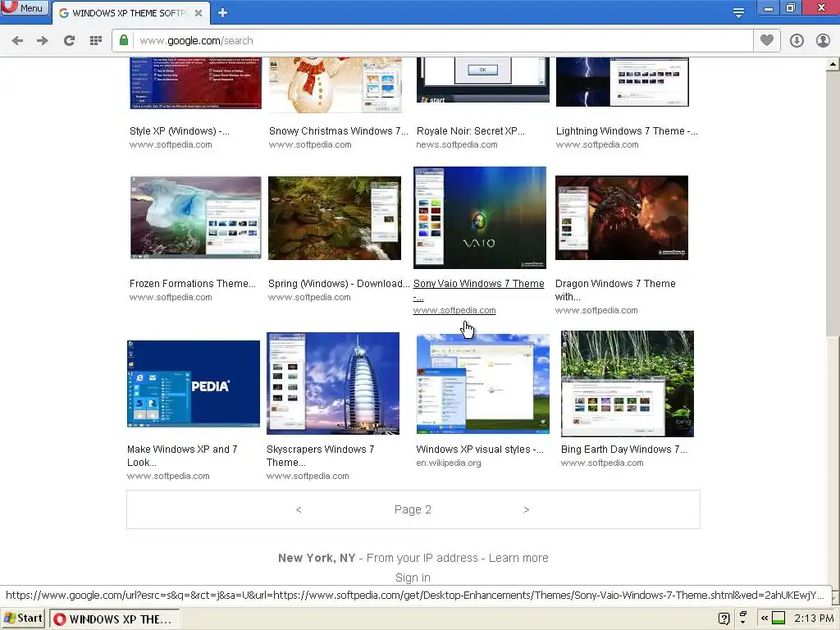Viewport: 840px width, 630px height.
Task: Go forward using the forward arrow
Action: (43, 41)
